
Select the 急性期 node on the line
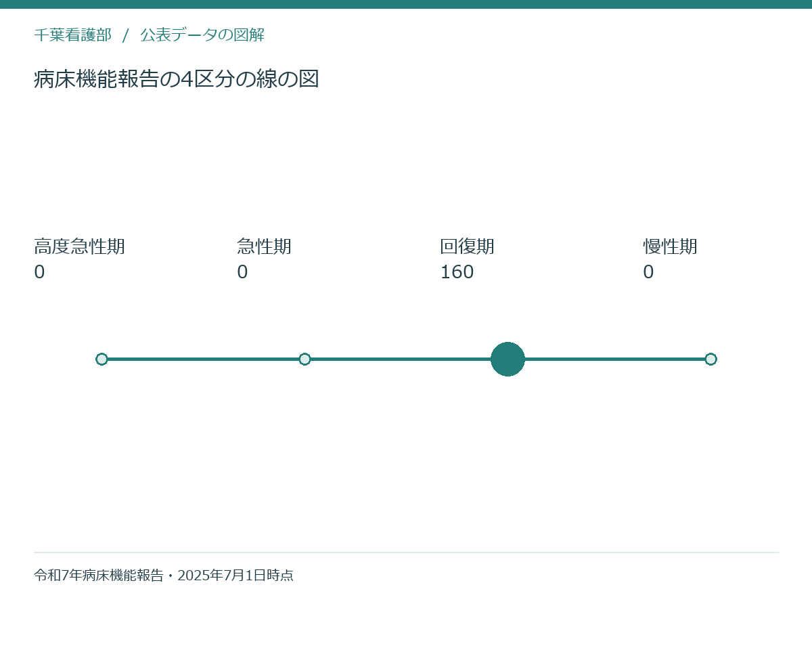tap(304, 359)
